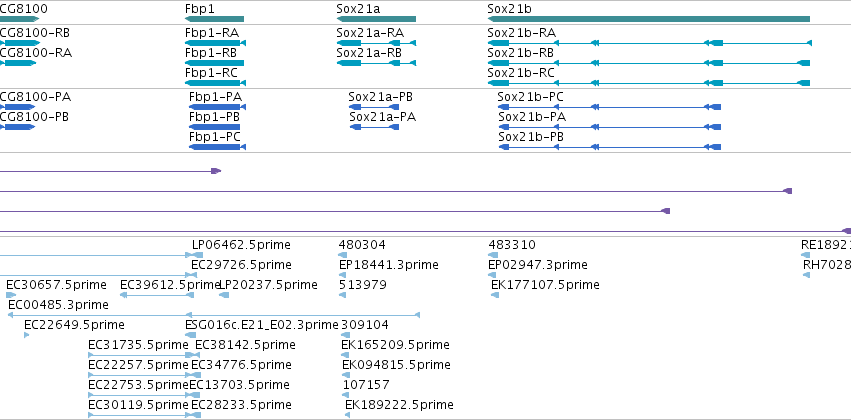Image resolution: width=851 pixels, height=420 pixels.
Task: Click the CG8100 gene label
Action: click(23, 9)
